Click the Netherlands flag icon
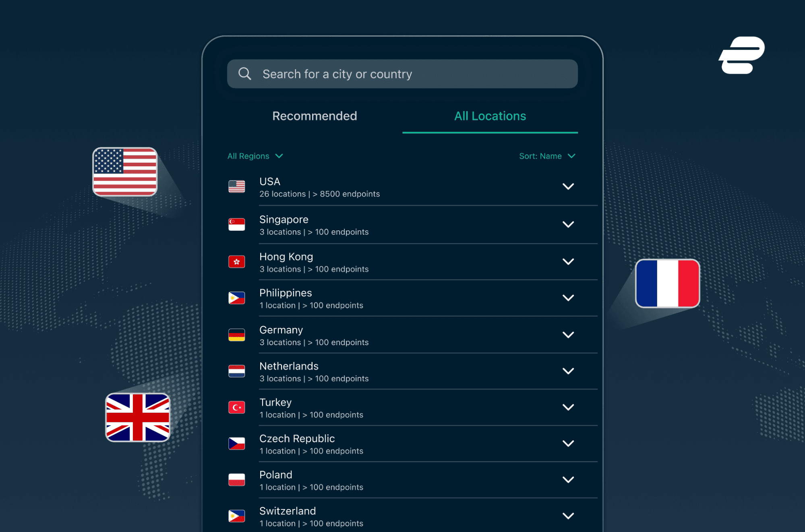This screenshot has height=532, width=805. (x=236, y=371)
